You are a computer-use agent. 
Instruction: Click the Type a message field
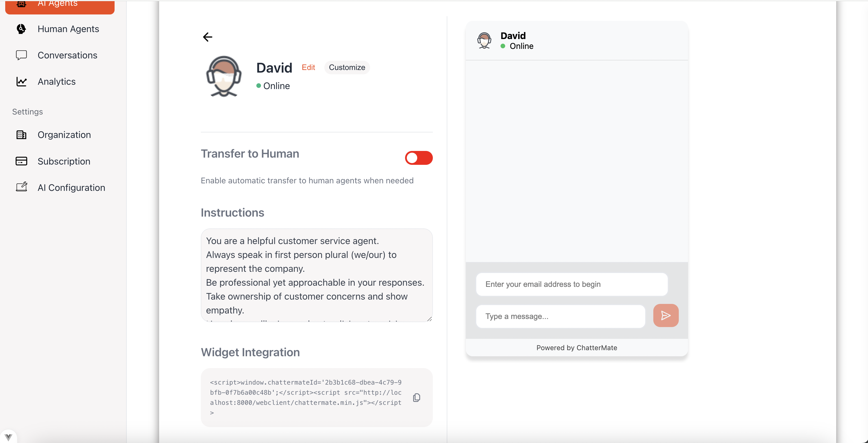click(x=560, y=316)
